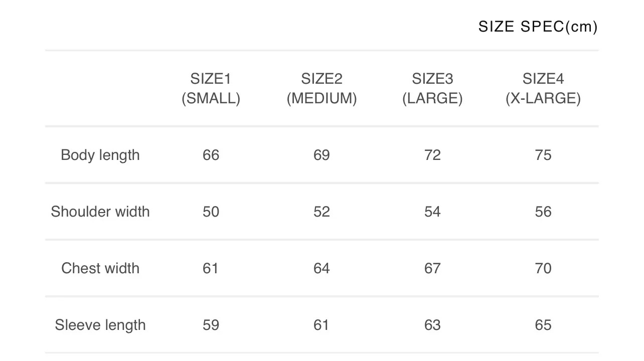The height and width of the screenshot is (361, 644).
Task: Click Body length value 72 for Large
Action: tap(432, 155)
